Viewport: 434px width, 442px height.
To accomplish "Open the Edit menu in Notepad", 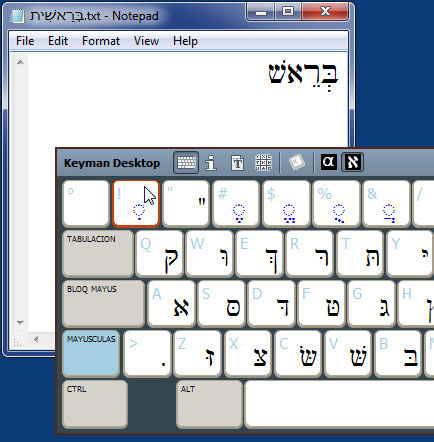I will point(58,41).
